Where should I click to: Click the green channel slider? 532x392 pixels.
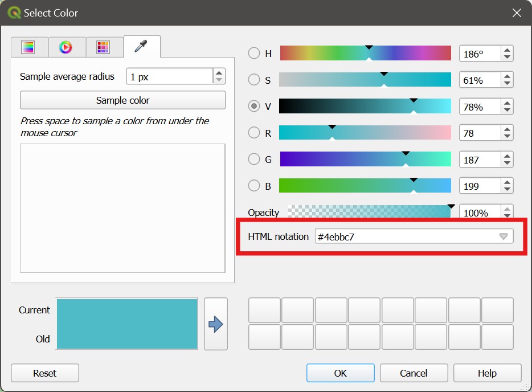[x=365, y=159]
